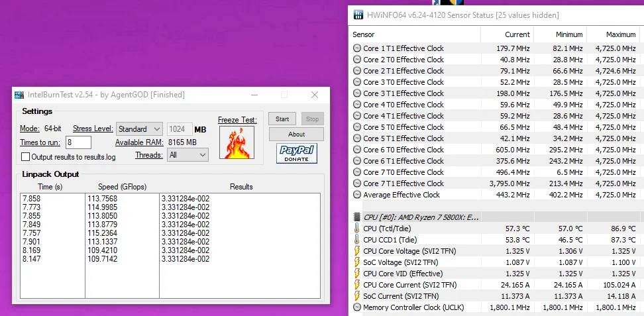This screenshot has height=316, width=644.
Task: Click the Maximum column header in HWiNFO64
Action: click(x=614, y=34)
